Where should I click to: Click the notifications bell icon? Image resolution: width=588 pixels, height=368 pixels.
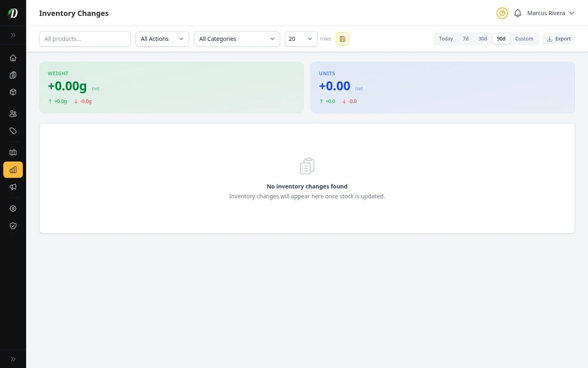pos(517,13)
